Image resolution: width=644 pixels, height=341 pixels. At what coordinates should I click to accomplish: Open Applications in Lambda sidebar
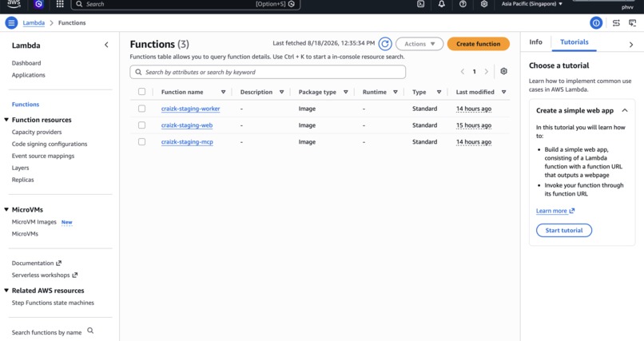(x=28, y=75)
